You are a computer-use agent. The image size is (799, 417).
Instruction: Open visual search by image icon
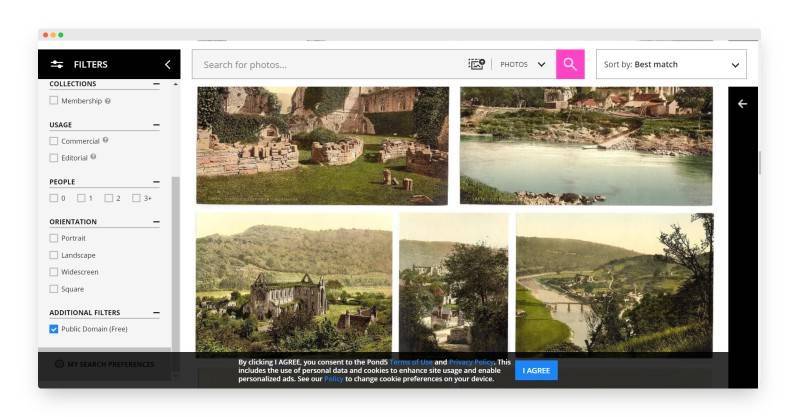[x=476, y=64]
